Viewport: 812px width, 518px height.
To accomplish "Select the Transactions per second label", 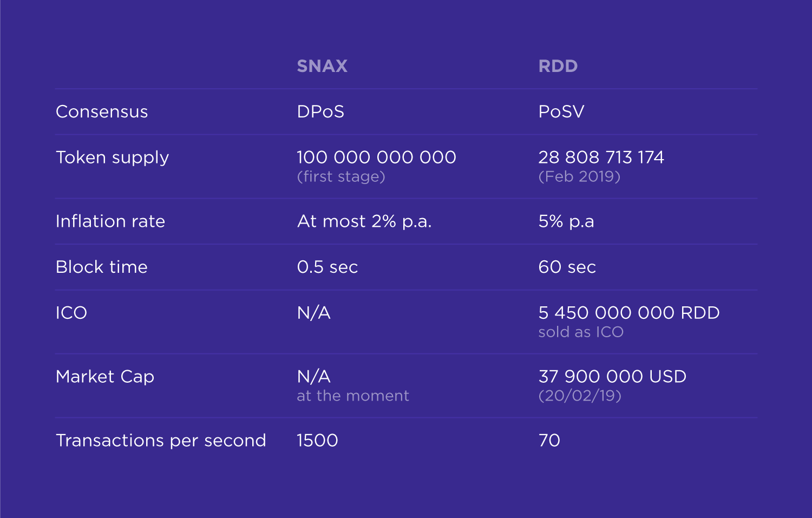I will (161, 441).
